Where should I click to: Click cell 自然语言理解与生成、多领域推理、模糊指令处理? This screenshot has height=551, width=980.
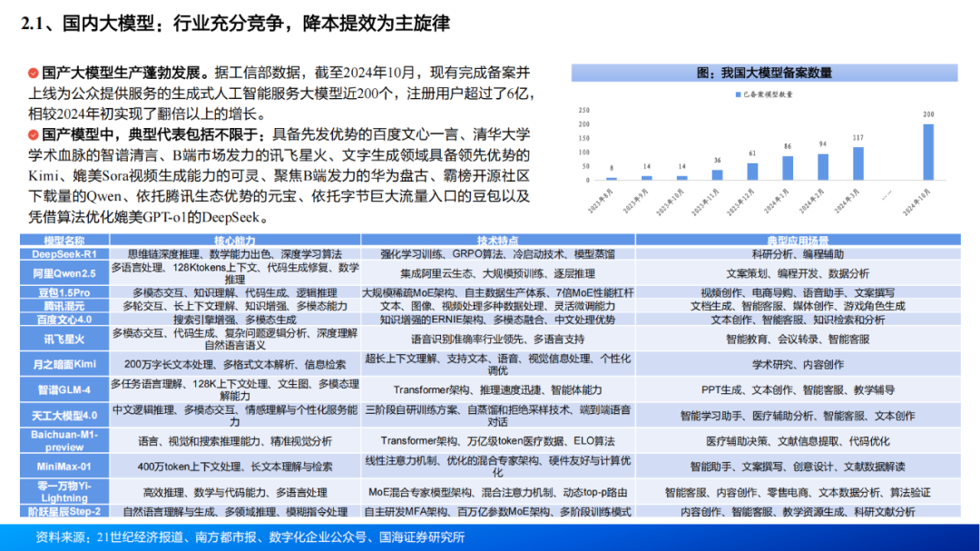[x=235, y=512]
